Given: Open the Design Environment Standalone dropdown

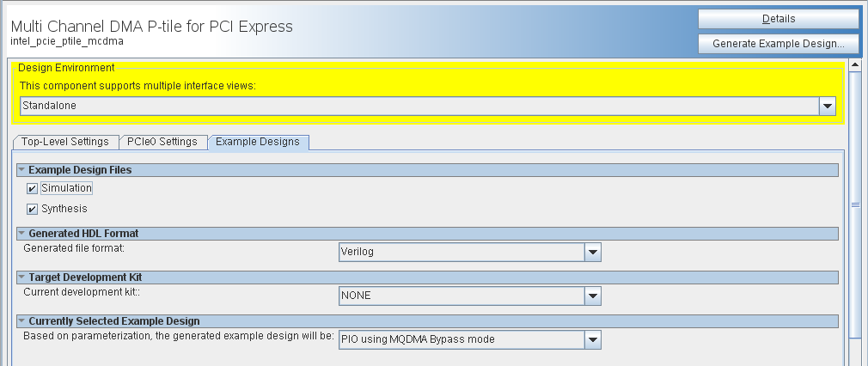Looking at the screenshot, I should [828, 106].
